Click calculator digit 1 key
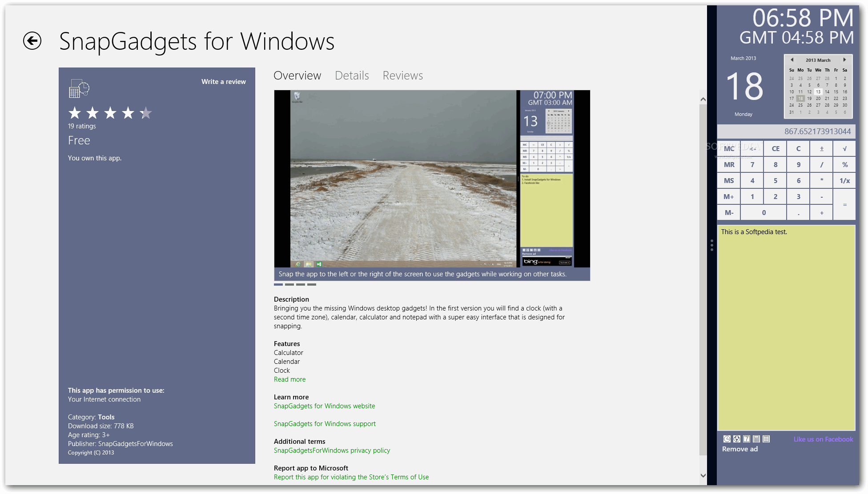The width and height of the screenshot is (868, 494). coord(752,197)
